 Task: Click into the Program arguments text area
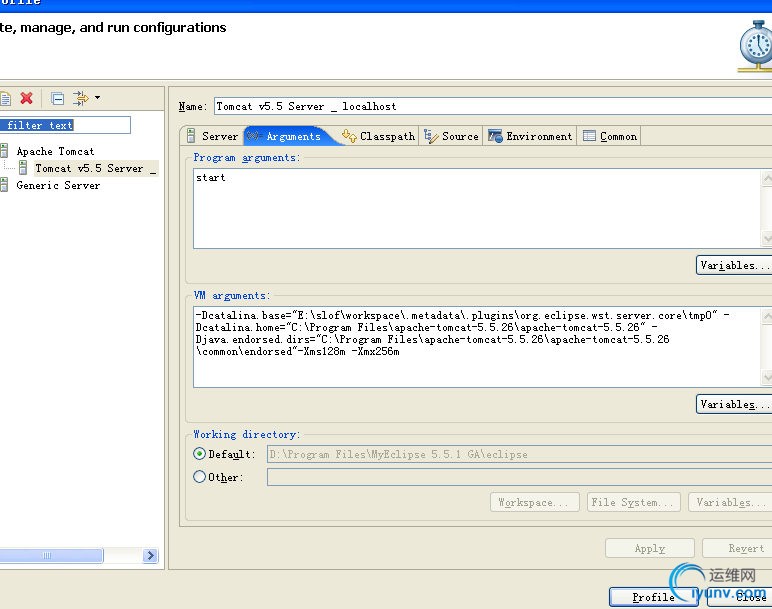click(477, 208)
